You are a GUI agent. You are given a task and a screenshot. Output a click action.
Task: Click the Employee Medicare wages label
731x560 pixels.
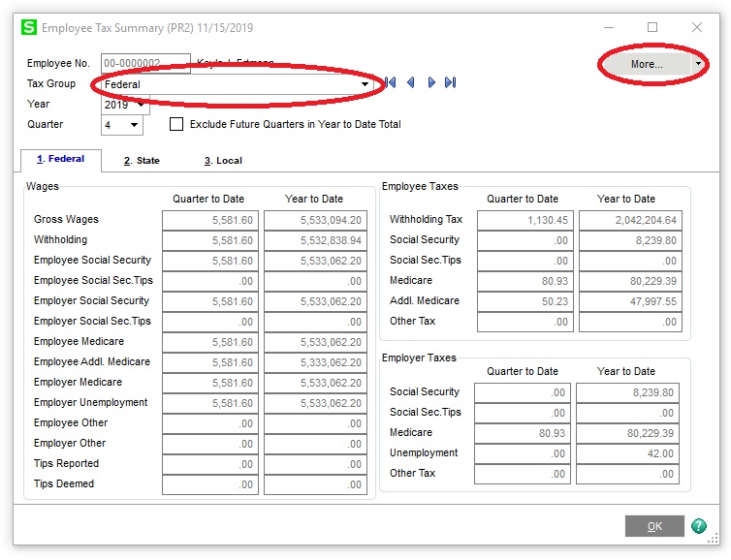coord(79,341)
